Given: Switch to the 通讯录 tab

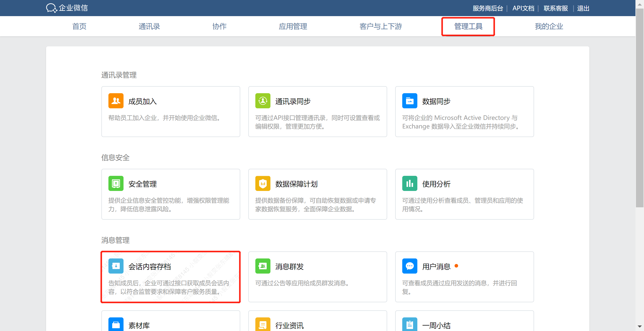Looking at the screenshot, I should (149, 26).
